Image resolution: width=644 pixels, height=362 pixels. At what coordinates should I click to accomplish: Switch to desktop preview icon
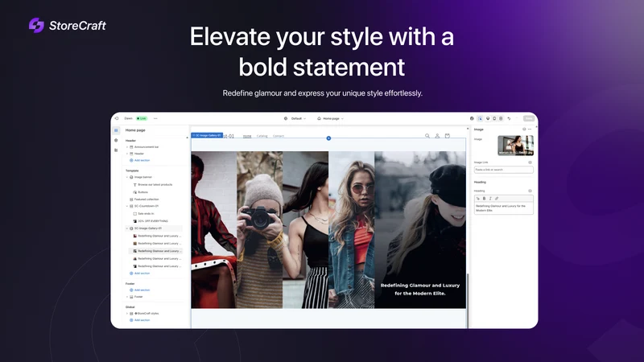(488, 118)
